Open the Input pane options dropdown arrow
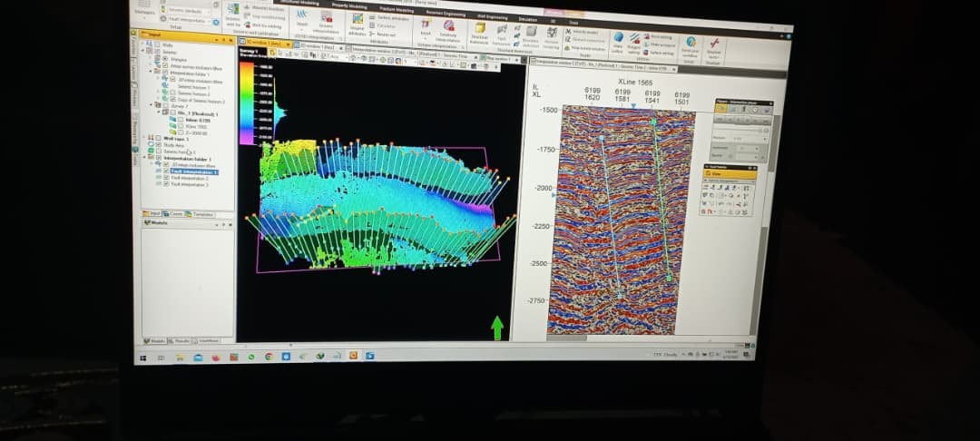Viewport: 980px width, 441px height. 217,40
